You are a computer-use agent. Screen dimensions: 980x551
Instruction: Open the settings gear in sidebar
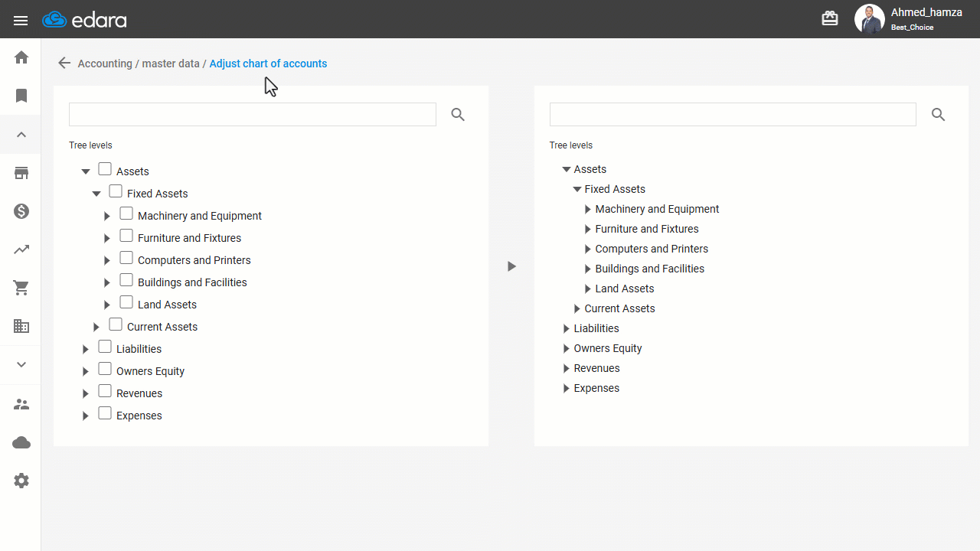click(21, 481)
